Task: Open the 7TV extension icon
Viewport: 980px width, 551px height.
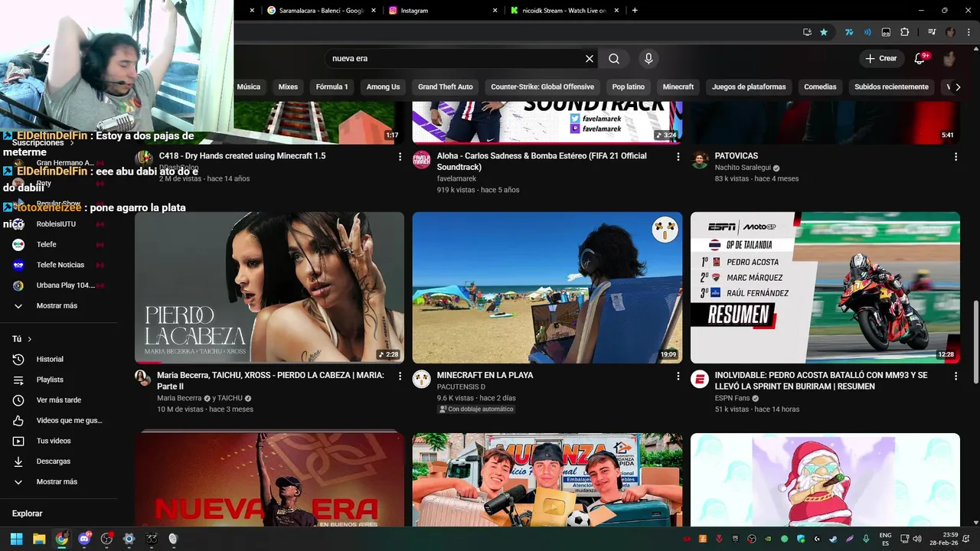Action: pyautogui.click(x=849, y=32)
